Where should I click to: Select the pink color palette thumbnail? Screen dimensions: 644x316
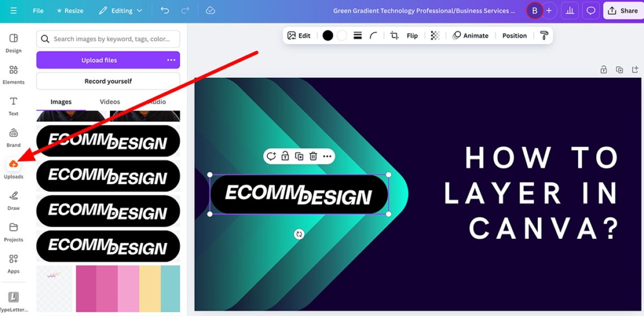128,288
